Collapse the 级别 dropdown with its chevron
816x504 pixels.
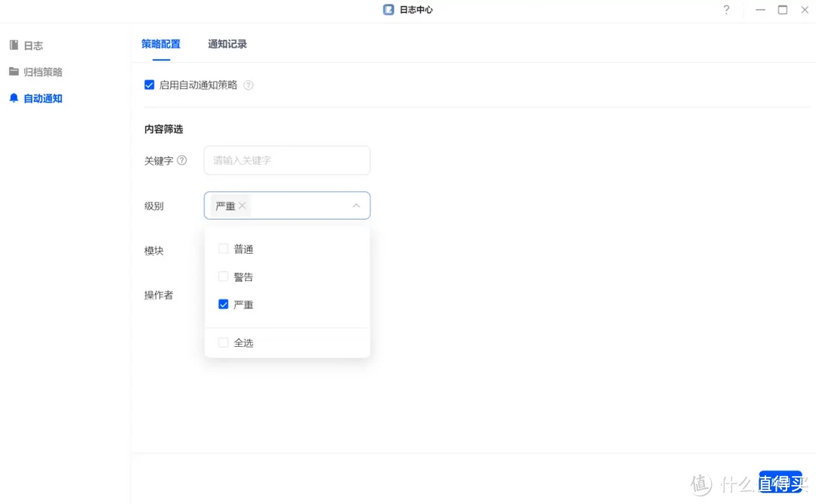point(356,205)
